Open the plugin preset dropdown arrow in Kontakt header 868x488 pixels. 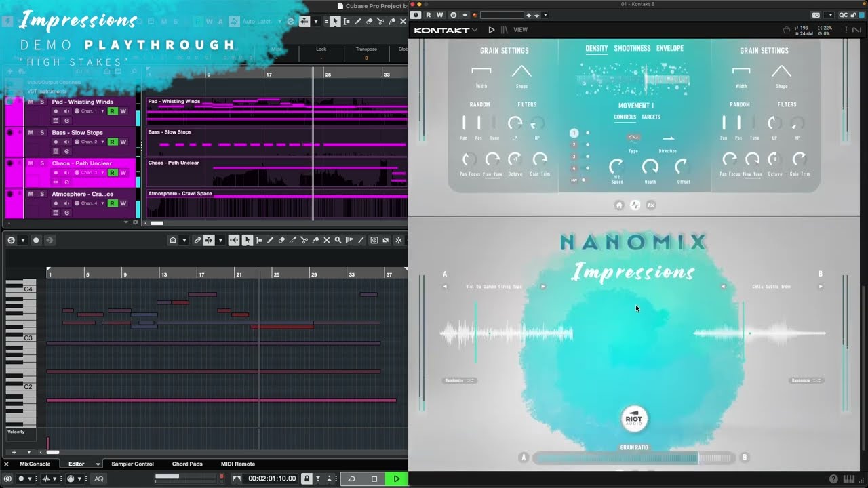(x=545, y=15)
